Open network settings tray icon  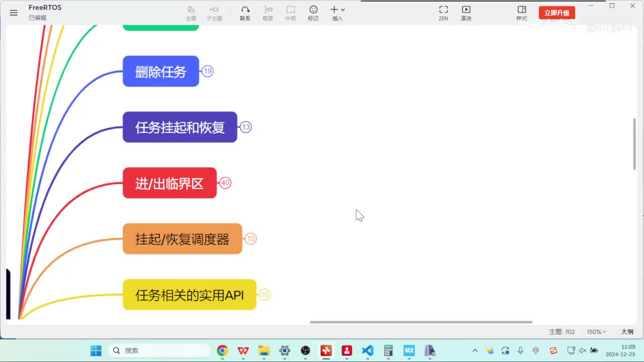click(571, 350)
